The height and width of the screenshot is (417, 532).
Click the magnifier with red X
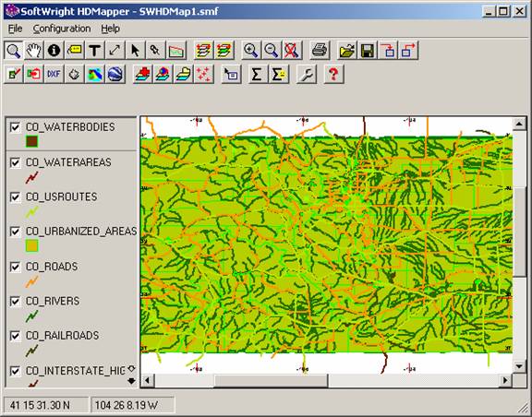pos(292,51)
